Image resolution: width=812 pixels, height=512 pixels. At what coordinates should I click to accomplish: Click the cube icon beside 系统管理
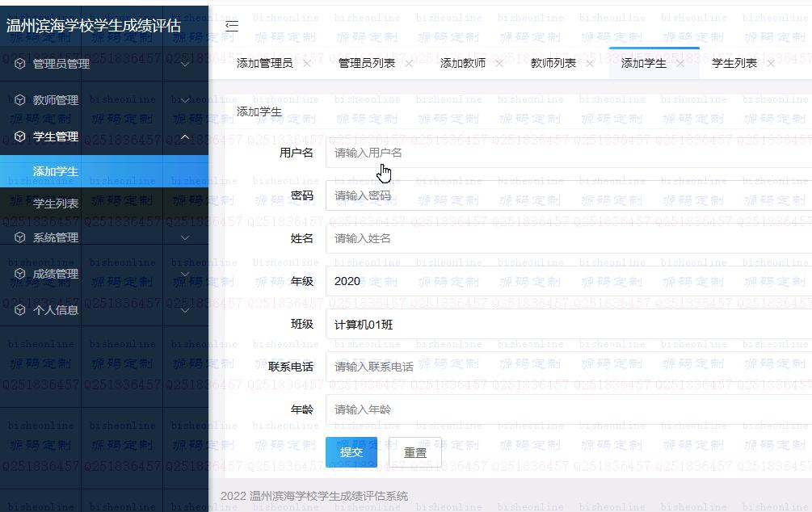coord(19,237)
